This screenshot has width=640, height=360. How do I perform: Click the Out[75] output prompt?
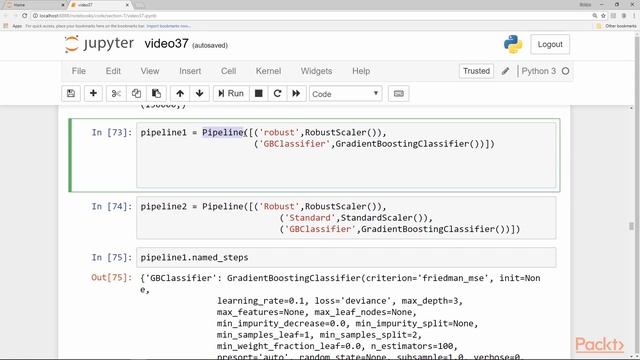[x=111, y=278]
